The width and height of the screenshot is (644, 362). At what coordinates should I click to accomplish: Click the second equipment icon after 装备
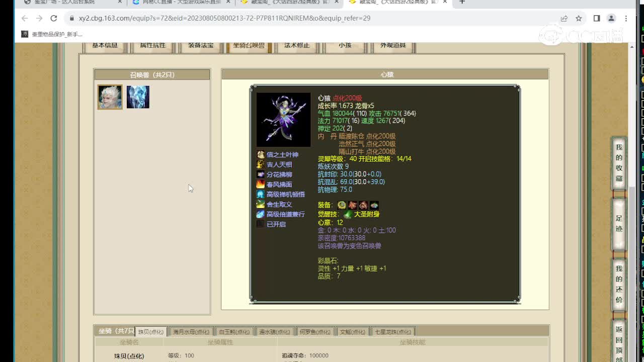pyautogui.click(x=353, y=205)
